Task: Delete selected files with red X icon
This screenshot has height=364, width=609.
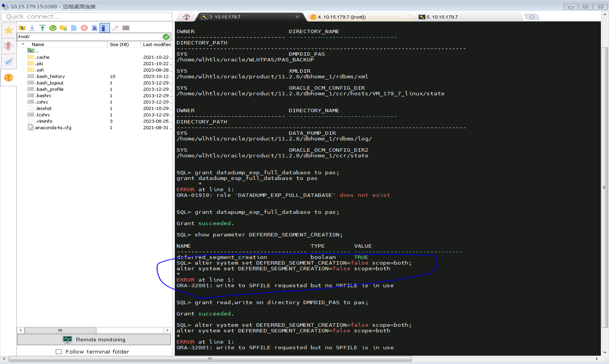Action: click(x=84, y=28)
